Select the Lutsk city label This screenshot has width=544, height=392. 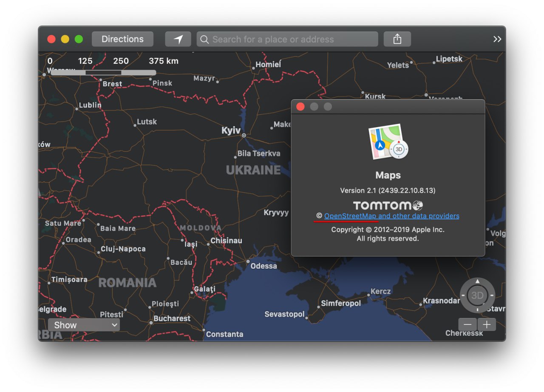pyautogui.click(x=147, y=122)
